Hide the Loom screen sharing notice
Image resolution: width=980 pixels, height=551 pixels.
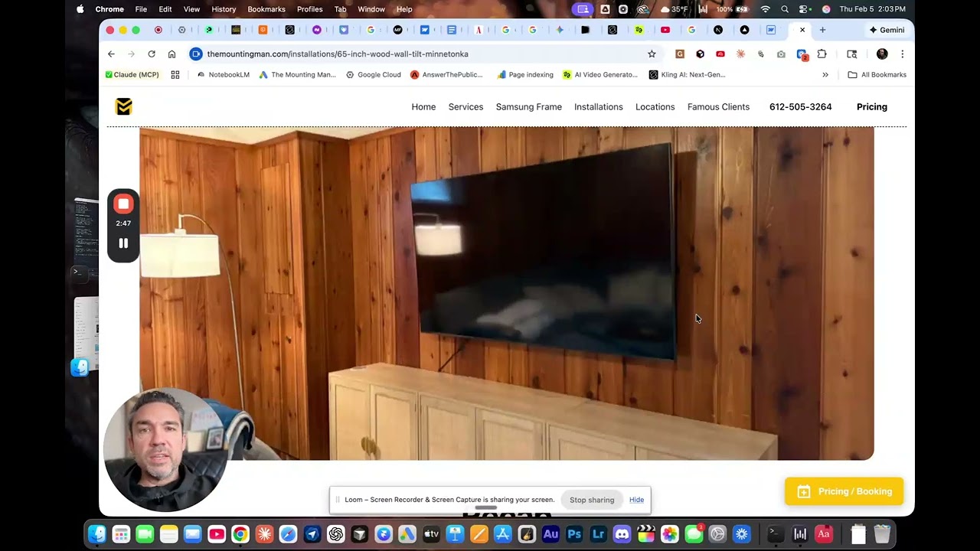[x=636, y=500]
